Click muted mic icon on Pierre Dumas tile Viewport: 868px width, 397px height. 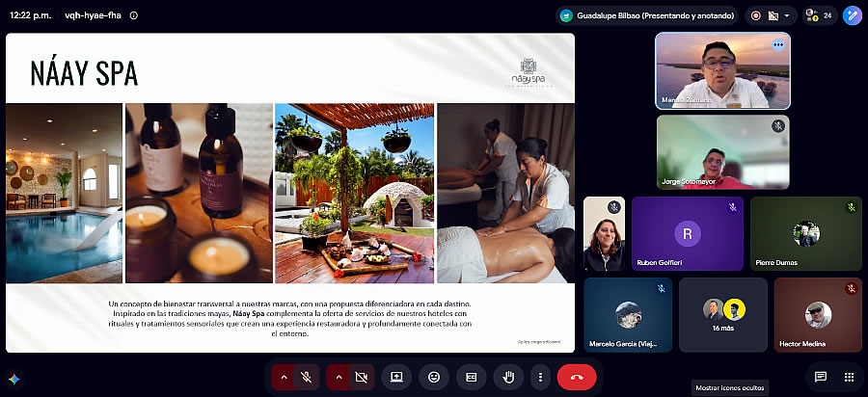pyautogui.click(x=851, y=207)
